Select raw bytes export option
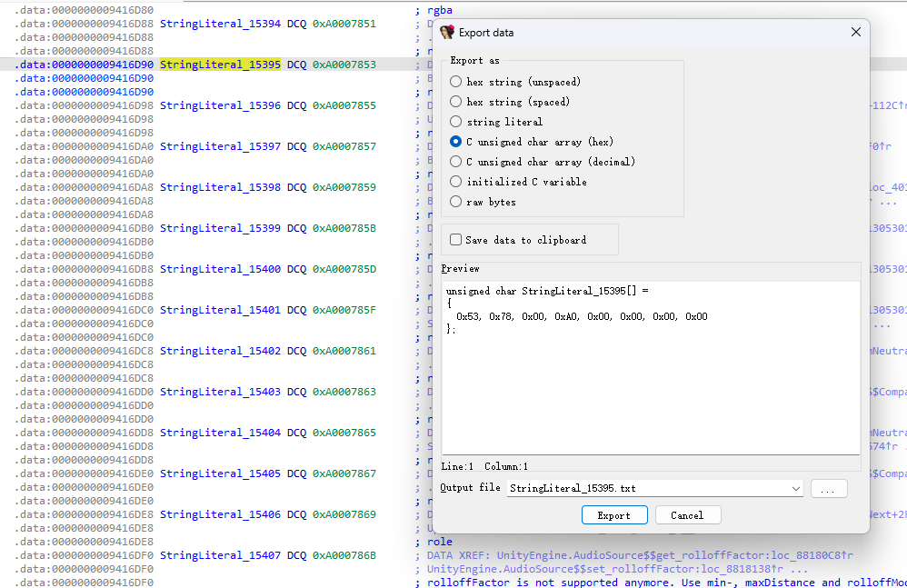Viewport: 907px width, 588px height. 456,202
